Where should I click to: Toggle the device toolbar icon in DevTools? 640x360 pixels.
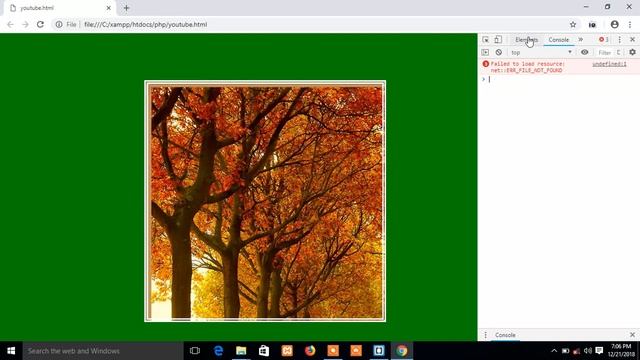498,40
